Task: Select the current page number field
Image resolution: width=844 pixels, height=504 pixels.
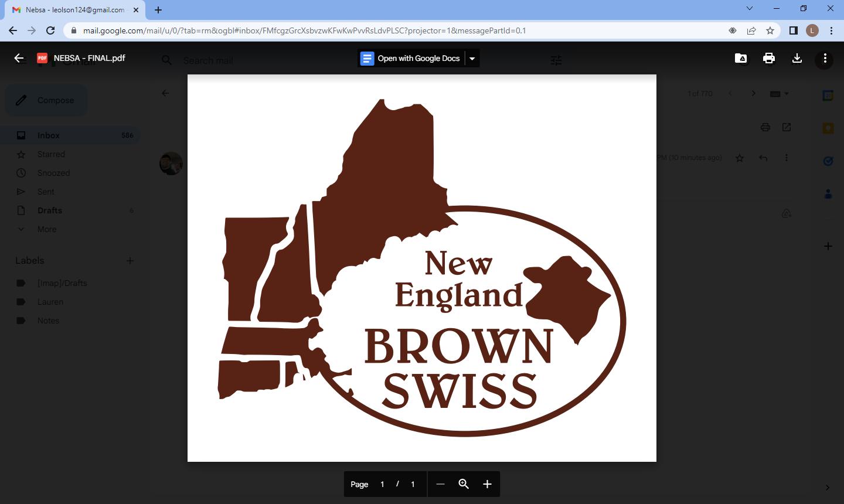Action: (x=382, y=484)
